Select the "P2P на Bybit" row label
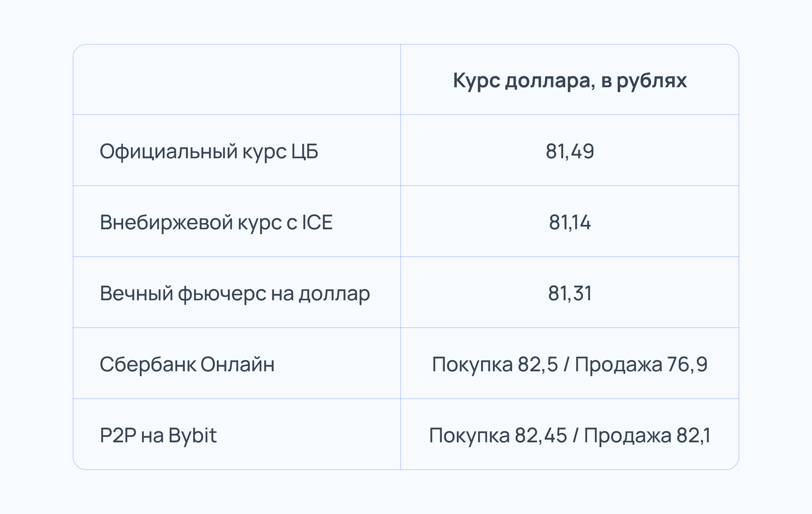 158,435
